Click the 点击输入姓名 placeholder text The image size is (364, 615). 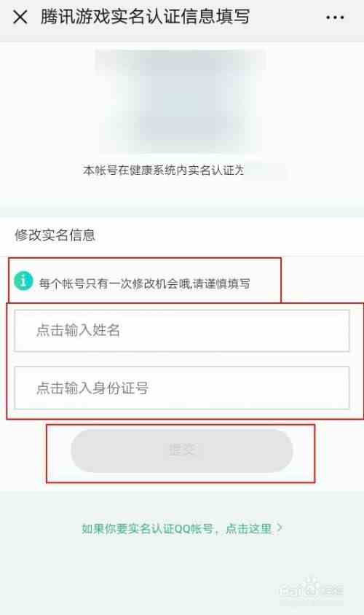[x=78, y=330]
